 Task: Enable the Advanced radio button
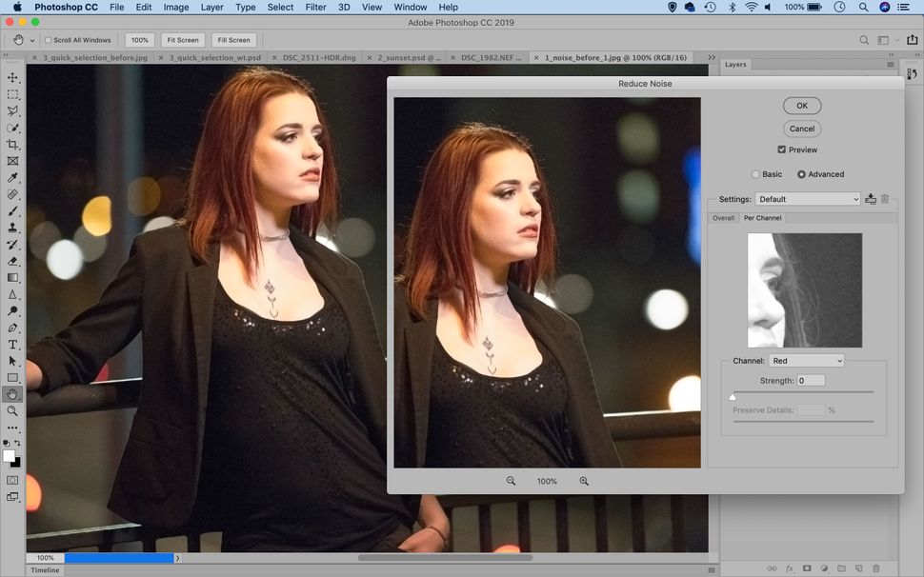point(803,174)
